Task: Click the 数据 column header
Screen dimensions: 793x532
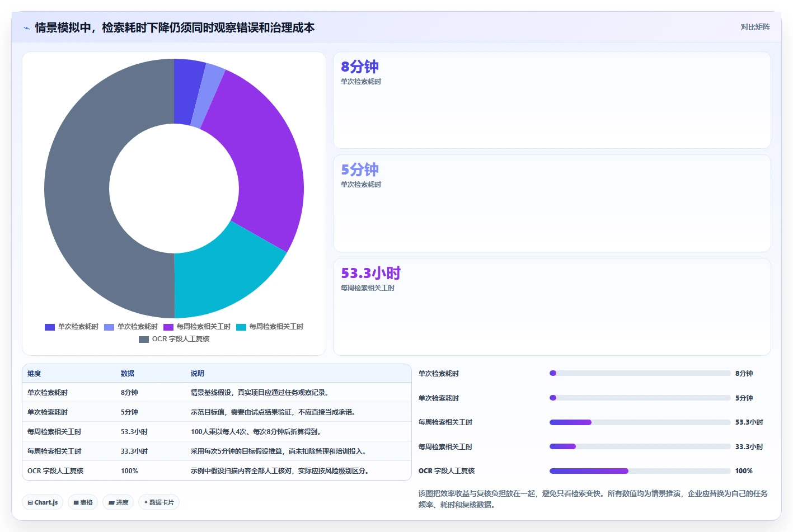Action: (128, 374)
